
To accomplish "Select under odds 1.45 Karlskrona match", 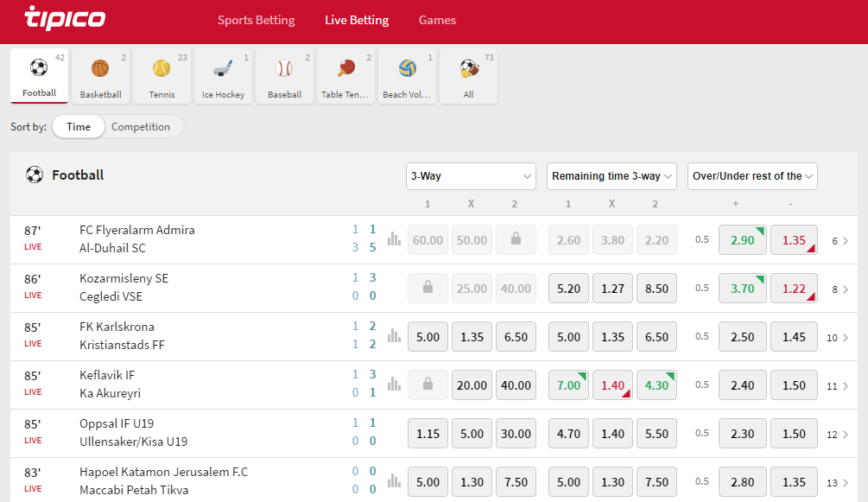I will pos(794,337).
